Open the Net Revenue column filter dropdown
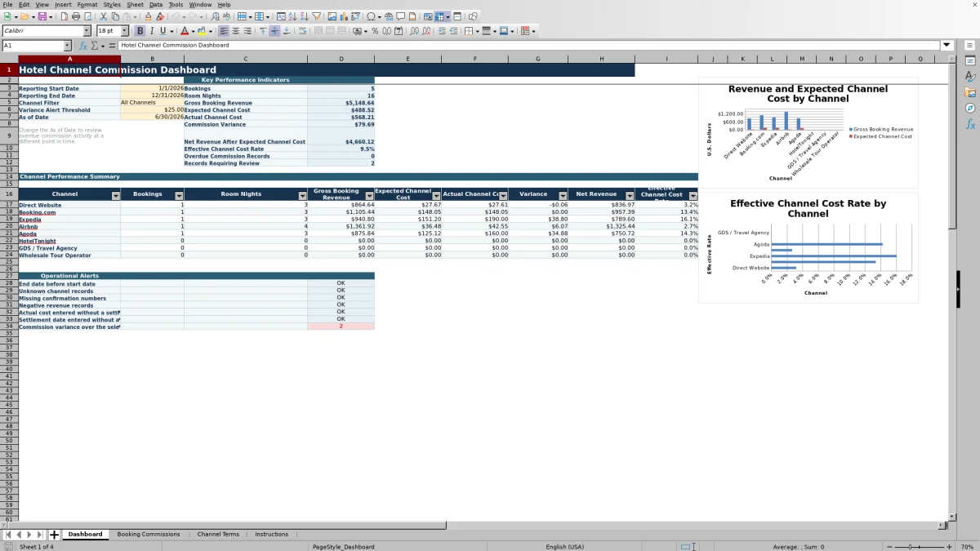This screenshot has width=980, height=551. pos(630,196)
